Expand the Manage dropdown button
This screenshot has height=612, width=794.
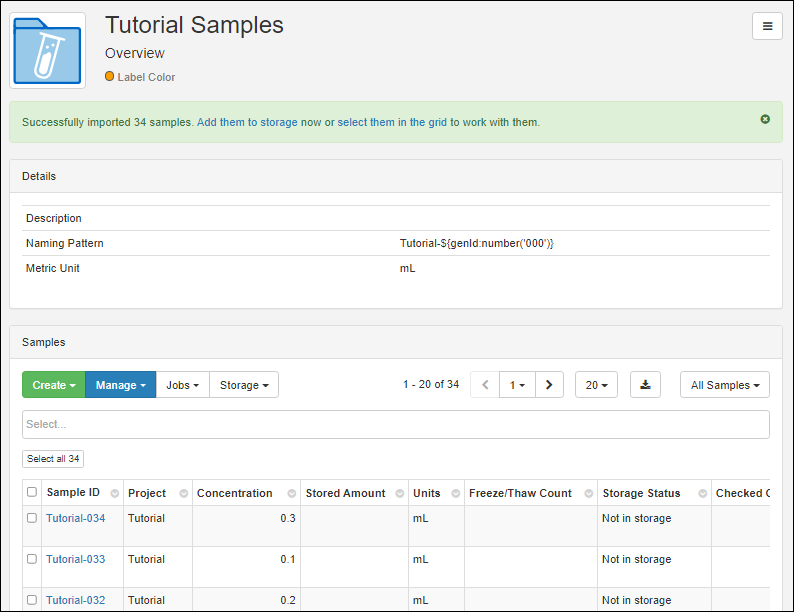pyautogui.click(x=120, y=385)
